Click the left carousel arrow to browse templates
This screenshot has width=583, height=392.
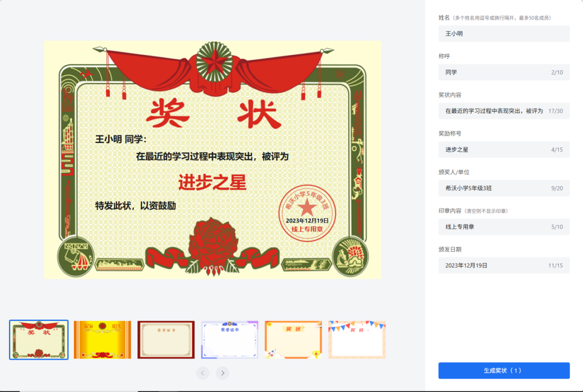[x=202, y=373]
